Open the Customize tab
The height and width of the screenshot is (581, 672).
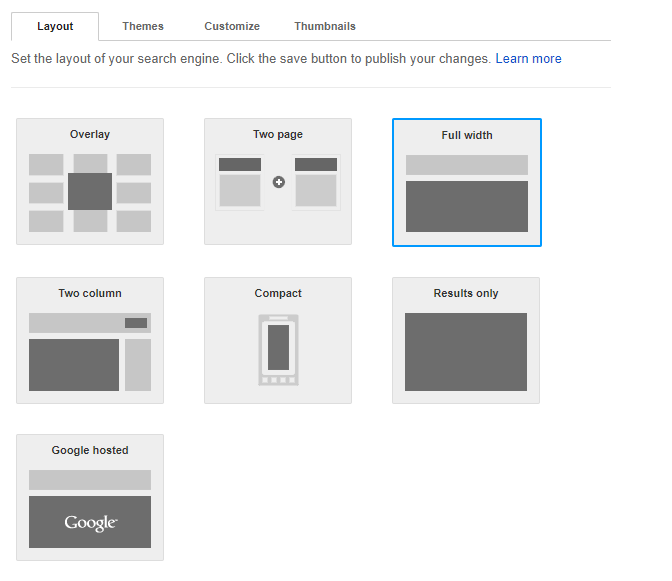(232, 26)
